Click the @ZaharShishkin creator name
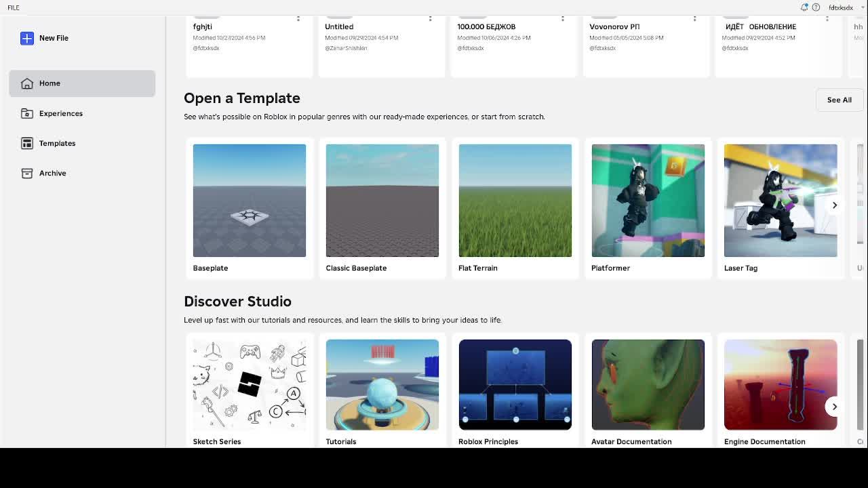 [346, 48]
